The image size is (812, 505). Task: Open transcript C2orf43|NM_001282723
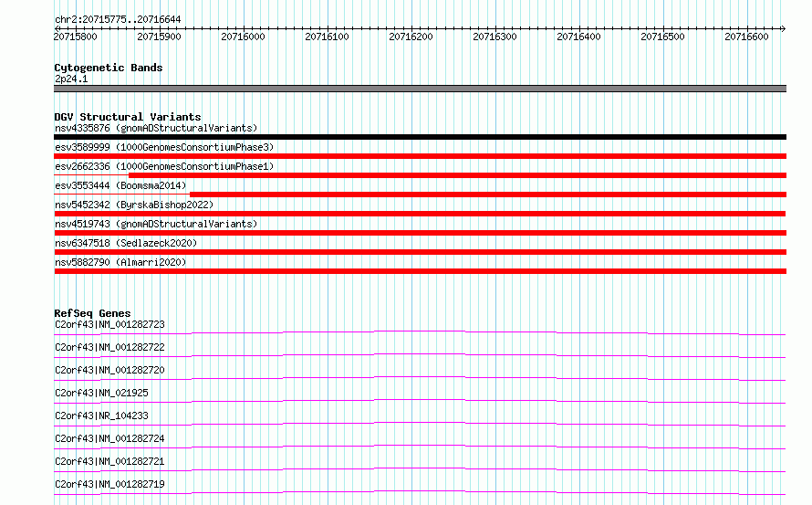(x=109, y=324)
